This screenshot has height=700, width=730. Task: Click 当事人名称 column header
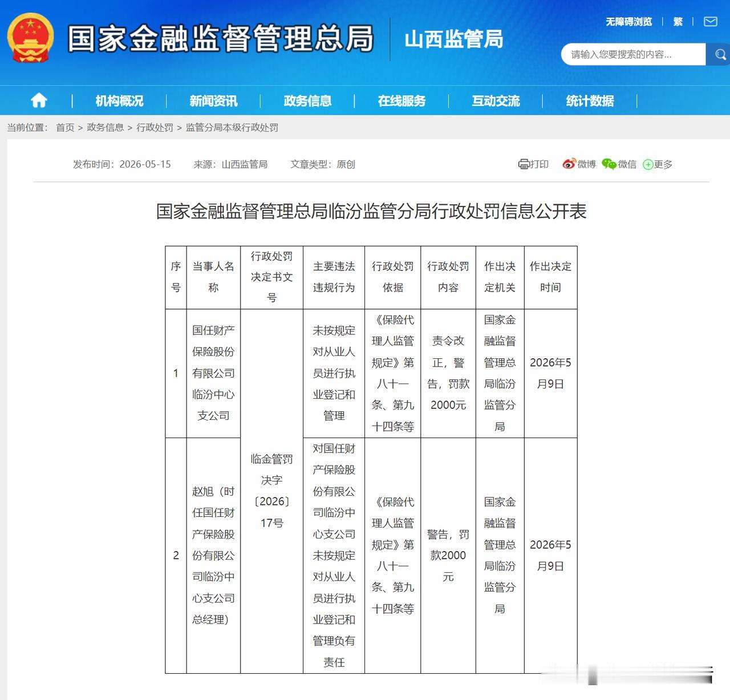(x=213, y=277)
